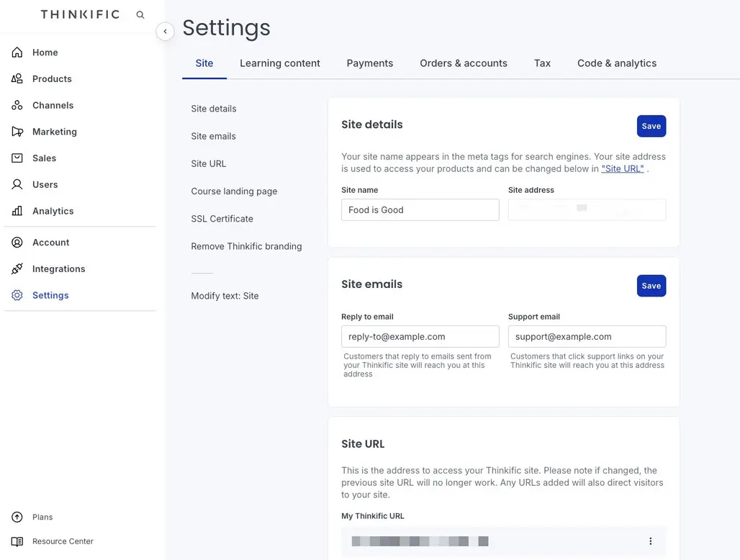The width and height of the screenshot is (740, 560).
Task: Switch to the Learning content tab
Action: (279, 63)
